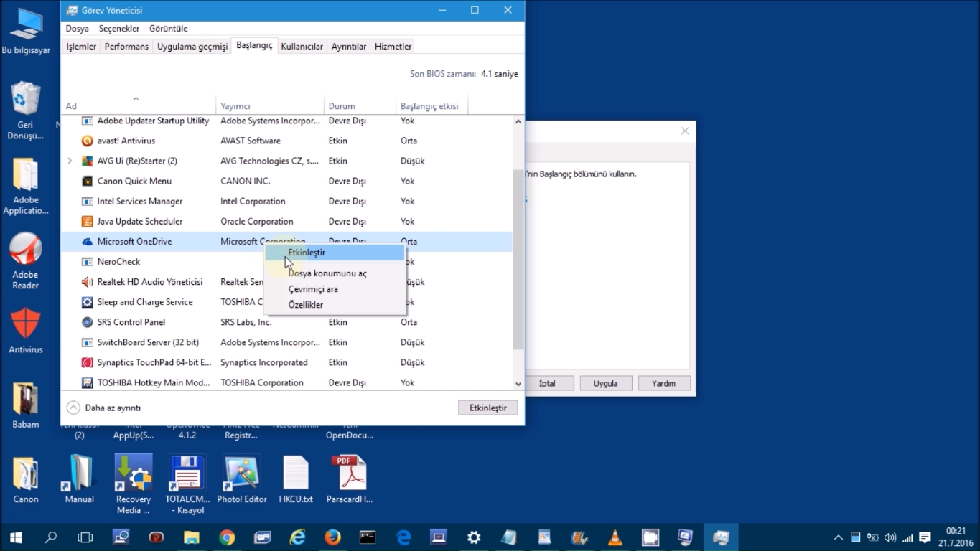Choose Dosya konumunu aç in context menu
This screenshot has height=551, width=980.
(x=335, y=273)
